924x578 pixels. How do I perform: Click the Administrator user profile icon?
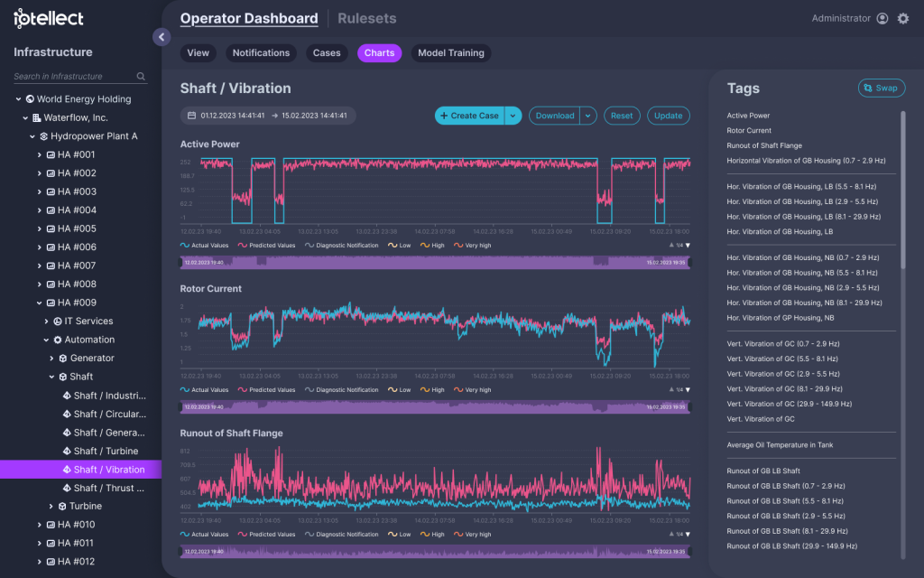882,18
